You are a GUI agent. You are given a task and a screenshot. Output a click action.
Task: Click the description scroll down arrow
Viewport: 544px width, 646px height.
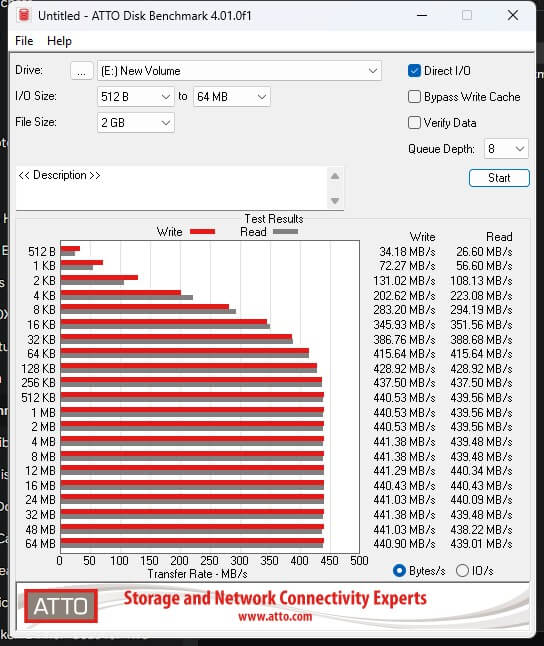tap(335, 201)
